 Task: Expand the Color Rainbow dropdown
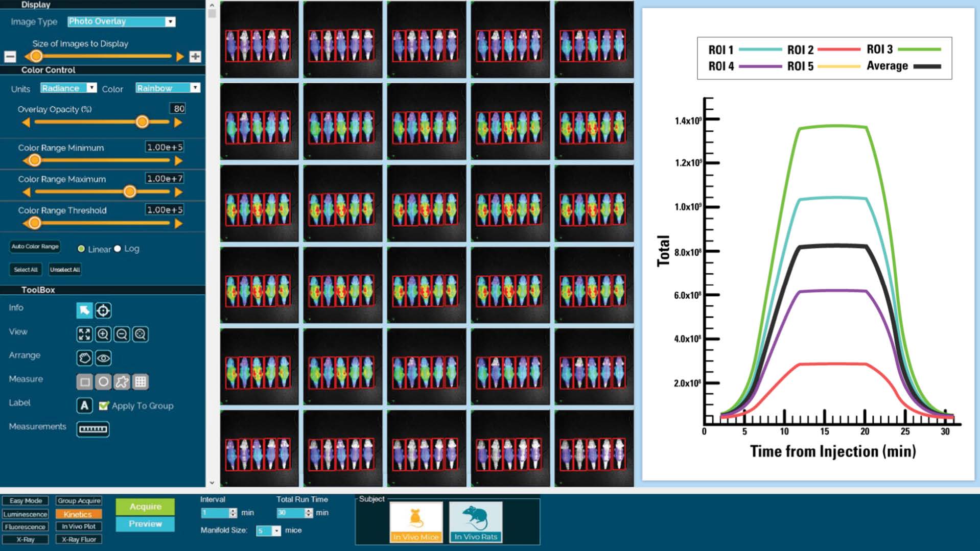pyautogui.click(x=168, y=88)
